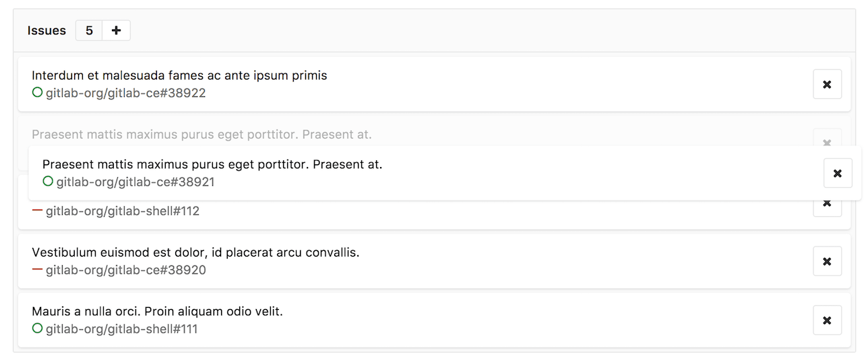The height and width of the screenshot is (361, 868).
Task: Click the closed status dash of gitlab-ce#38920
Action: pos(38,269)
